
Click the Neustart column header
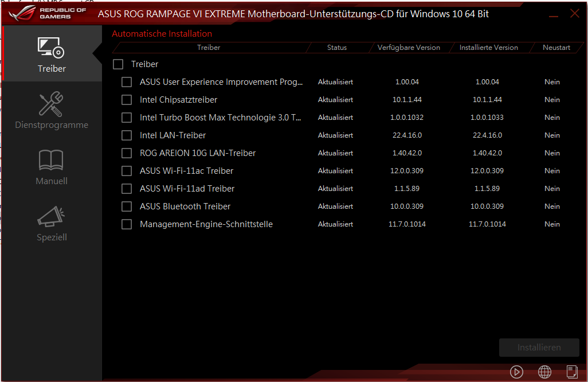click(556, 48)
